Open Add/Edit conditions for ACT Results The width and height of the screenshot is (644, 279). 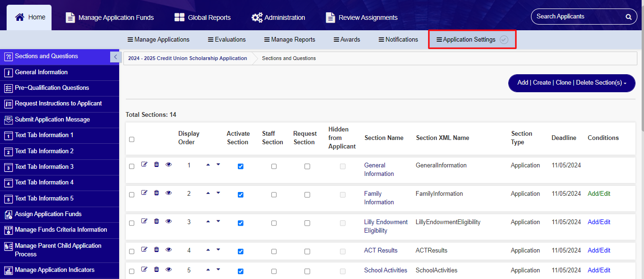click(x=599, y=251)
